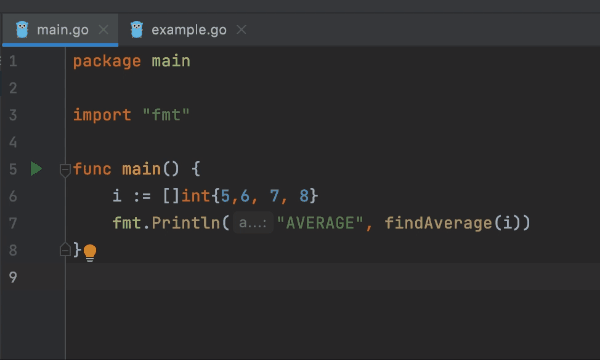Screen dimensions: 600x360
Task: Close the main.go tab
Action: tap(103, 29)
